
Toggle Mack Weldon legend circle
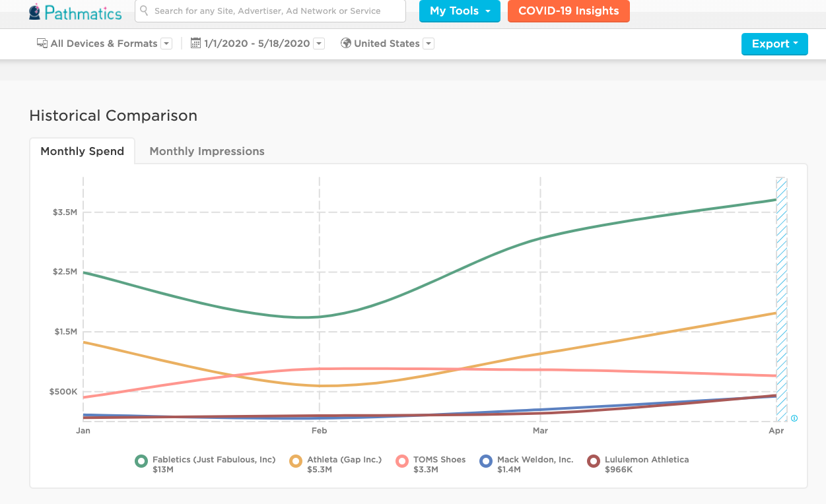tap(486, 462)
